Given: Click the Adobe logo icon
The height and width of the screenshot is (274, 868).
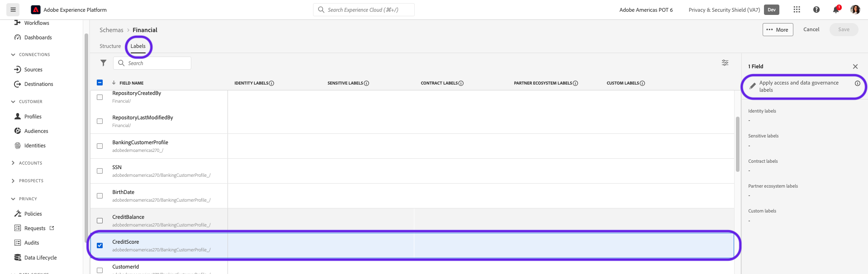Looking at the screenshot, I should coord(36,9).
